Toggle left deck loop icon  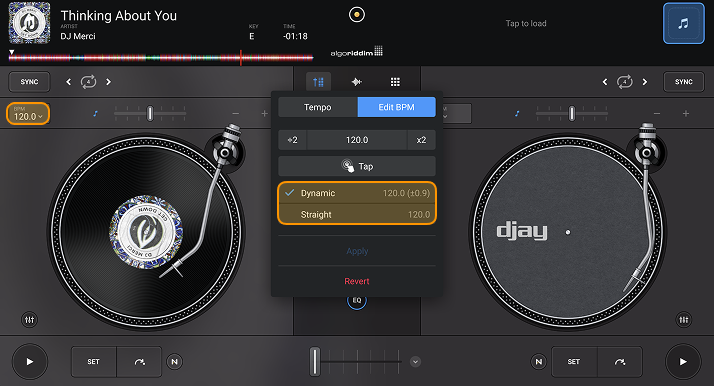(x=88, y=82)
